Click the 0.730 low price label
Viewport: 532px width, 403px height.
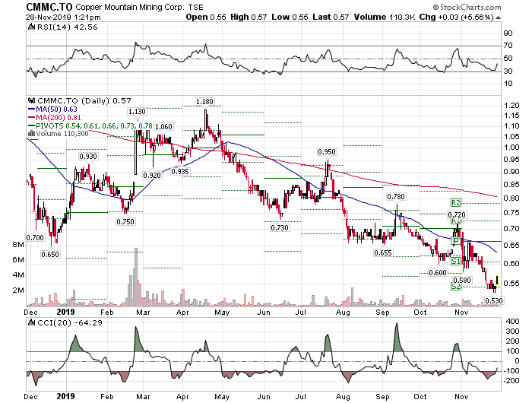[x=280, y=227]
